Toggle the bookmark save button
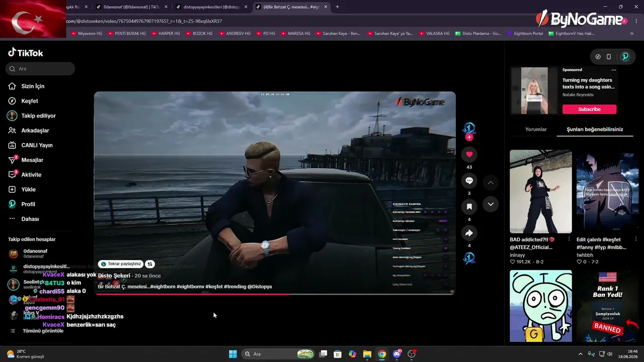 coord(469,207)
